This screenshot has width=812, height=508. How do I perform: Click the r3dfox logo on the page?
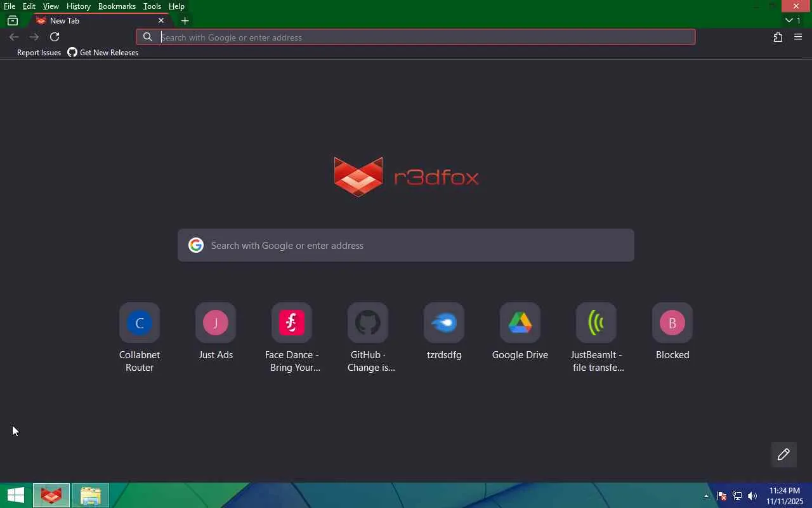point(406,177)
